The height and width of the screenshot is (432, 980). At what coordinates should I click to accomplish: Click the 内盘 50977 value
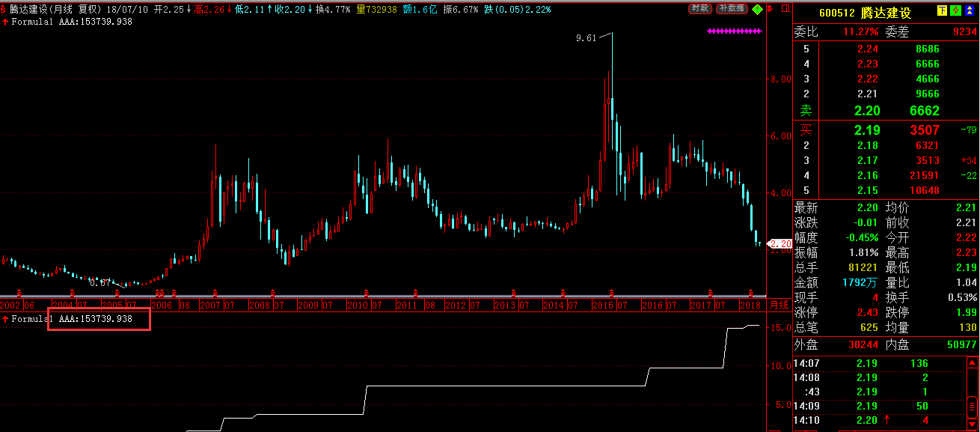pyautogui.click(x=961, y=345)
